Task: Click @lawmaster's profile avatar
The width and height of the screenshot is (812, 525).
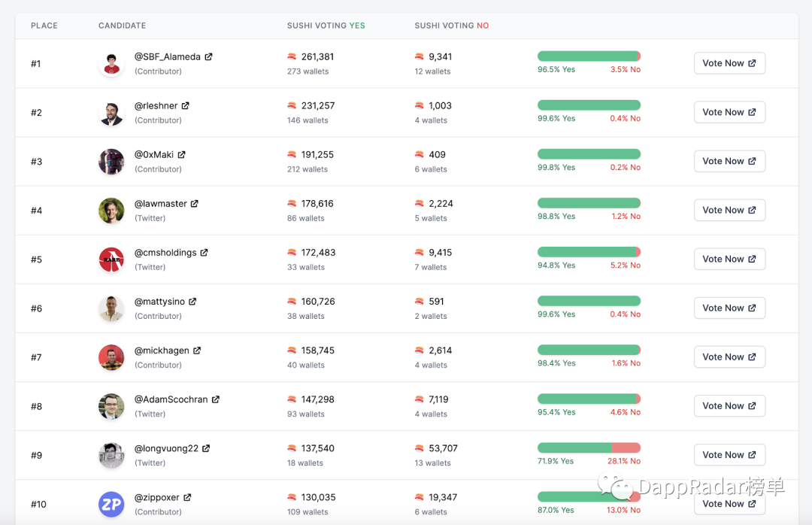Action: click(x=111, y=211)
